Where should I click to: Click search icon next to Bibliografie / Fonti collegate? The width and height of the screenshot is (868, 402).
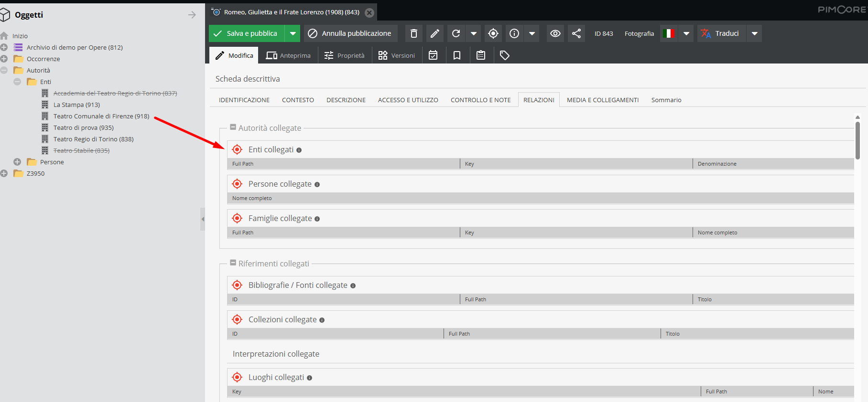point(237,285)
